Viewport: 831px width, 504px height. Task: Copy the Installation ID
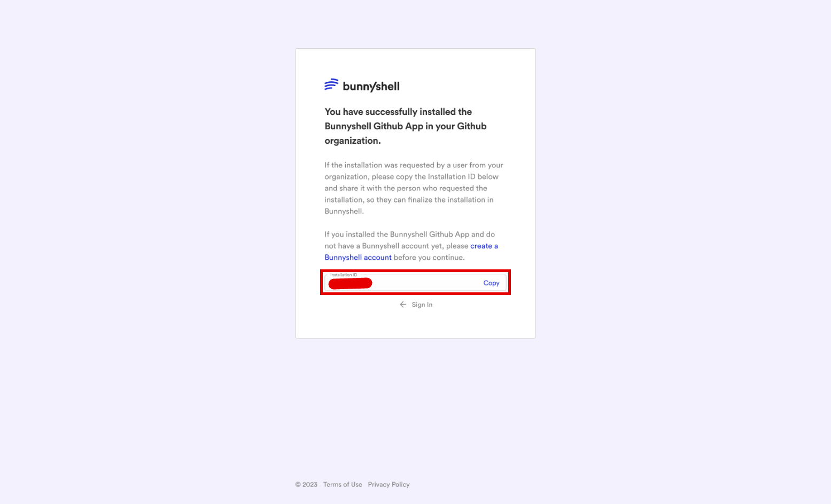[491, 283]
